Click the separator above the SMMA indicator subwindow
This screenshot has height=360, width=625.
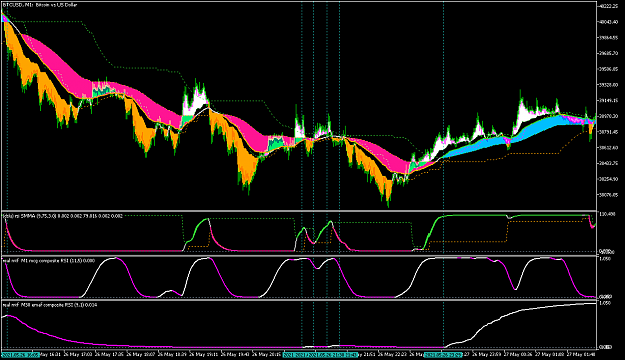coord(299,211)
